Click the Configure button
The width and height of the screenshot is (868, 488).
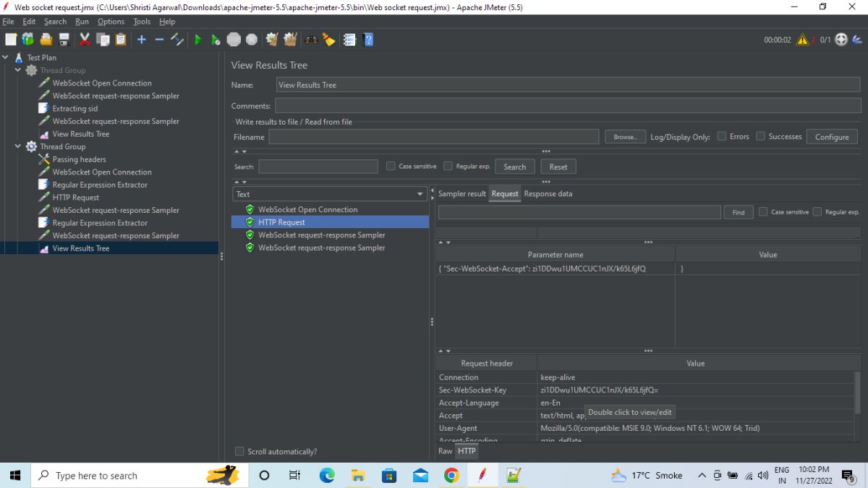[832, 137]
